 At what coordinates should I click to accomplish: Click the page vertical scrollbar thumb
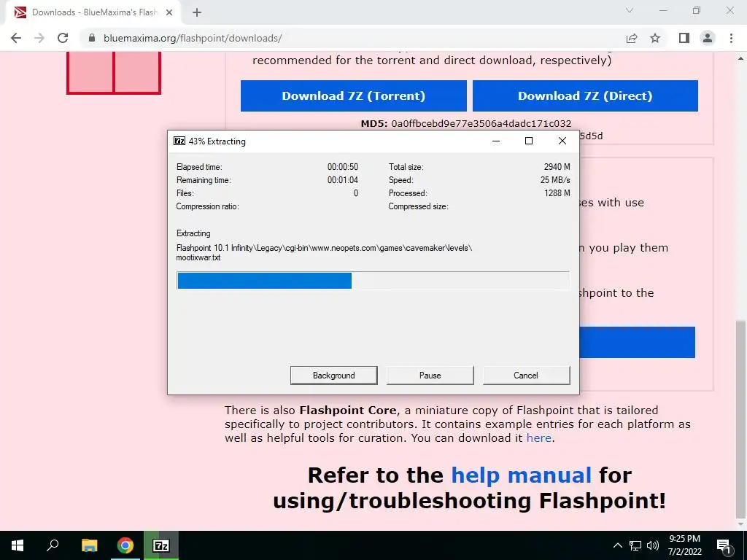(x=741, y=419)
